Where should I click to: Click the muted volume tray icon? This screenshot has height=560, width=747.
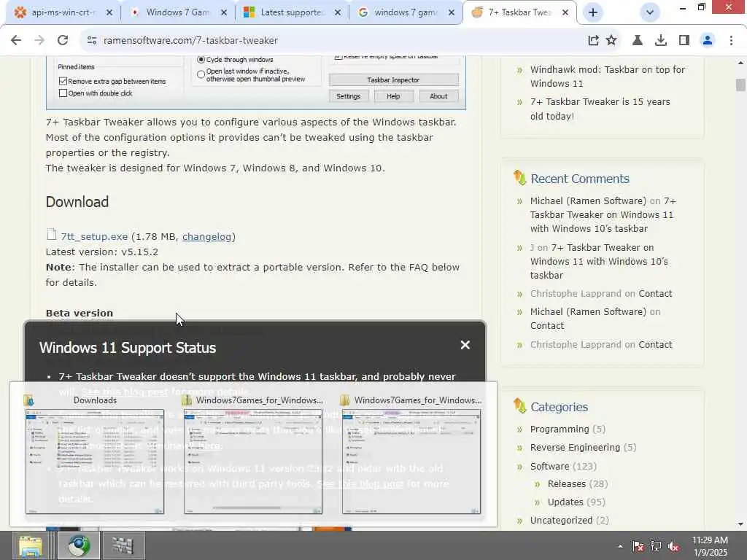673,546
